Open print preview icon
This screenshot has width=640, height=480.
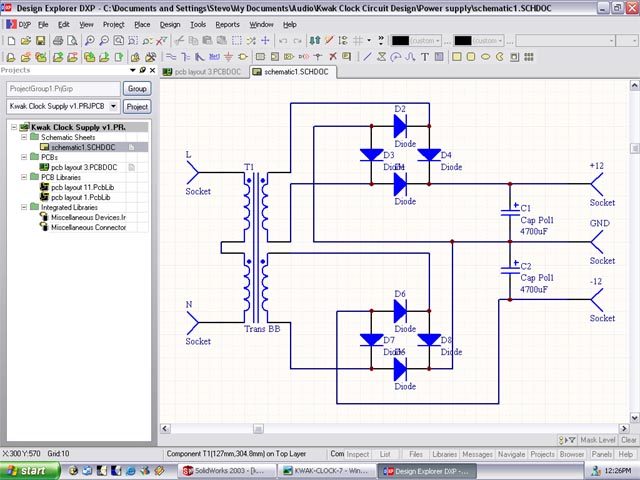(x=72, y=40)
